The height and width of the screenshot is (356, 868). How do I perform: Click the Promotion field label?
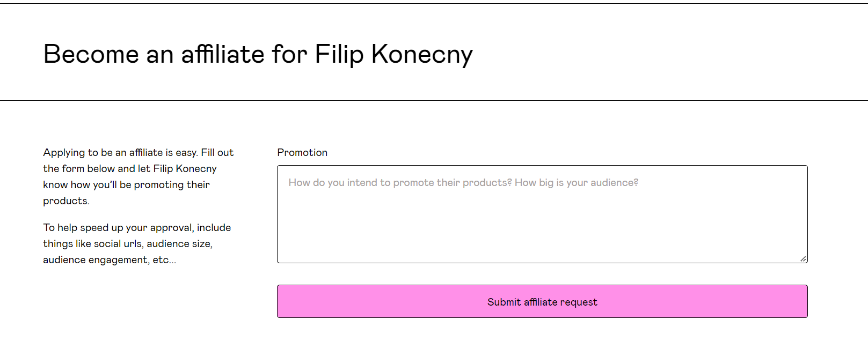302,152
